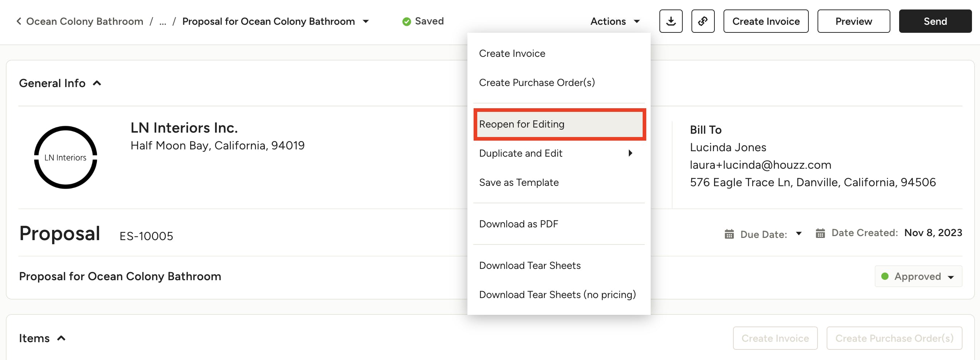Select Download as PDF option
The image size is (980, 360).
518,224
